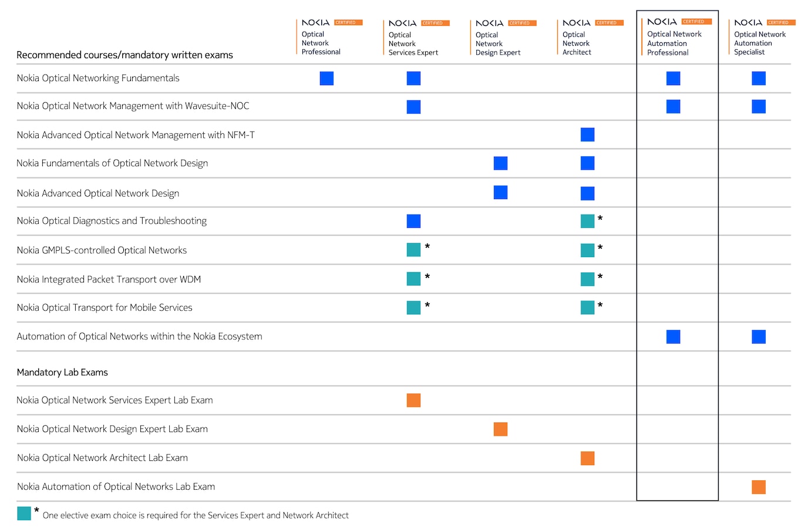The image size is (808, 532).
Task: Toggle the blue square for Optical Networking Fundamentals under Professional
Action: point(326,78)
